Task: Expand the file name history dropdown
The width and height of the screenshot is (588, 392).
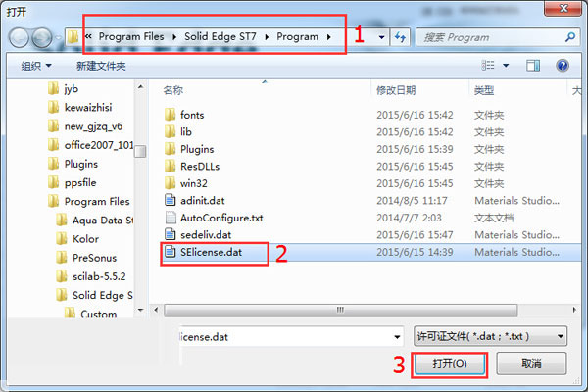Action: point(397,337)
